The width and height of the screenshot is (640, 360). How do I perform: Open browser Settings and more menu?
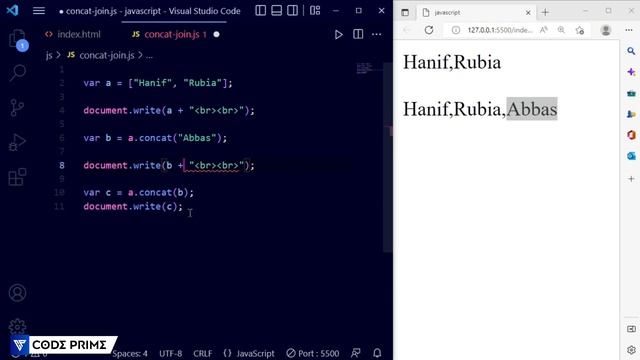point(629,30)
